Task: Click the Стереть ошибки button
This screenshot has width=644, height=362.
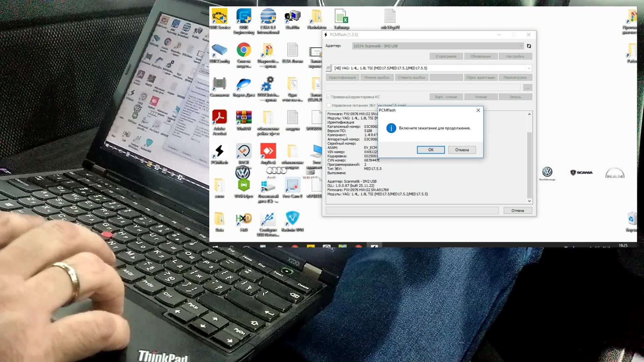Action: coord(412,77)
